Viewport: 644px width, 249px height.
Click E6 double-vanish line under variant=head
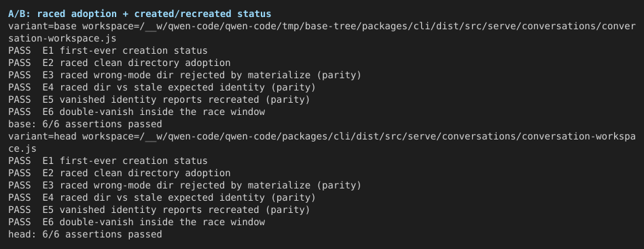click(137, 222)
